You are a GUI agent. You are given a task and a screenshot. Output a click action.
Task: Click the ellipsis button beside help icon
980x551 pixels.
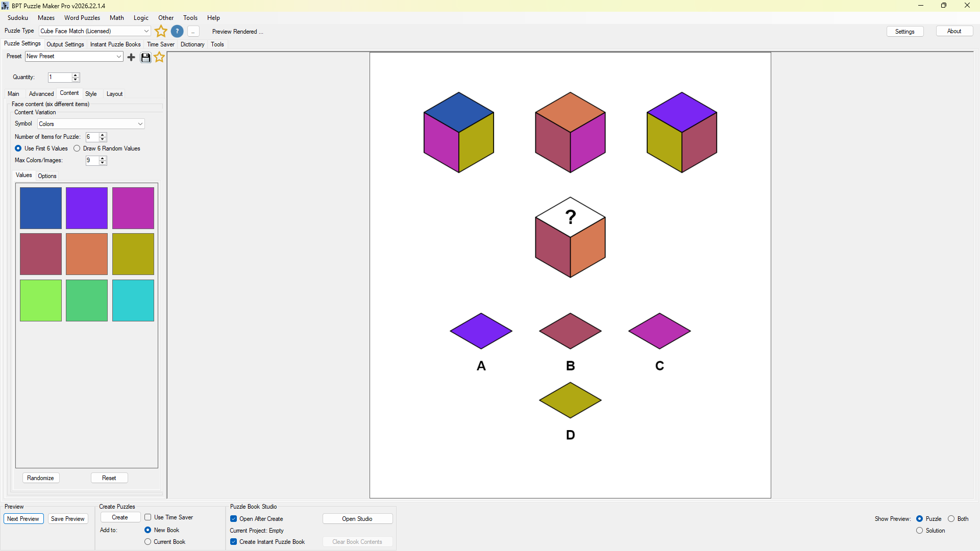193,32
